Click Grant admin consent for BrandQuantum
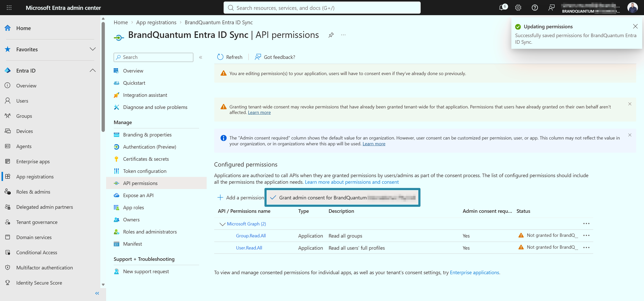 click(x=342, y=198)
